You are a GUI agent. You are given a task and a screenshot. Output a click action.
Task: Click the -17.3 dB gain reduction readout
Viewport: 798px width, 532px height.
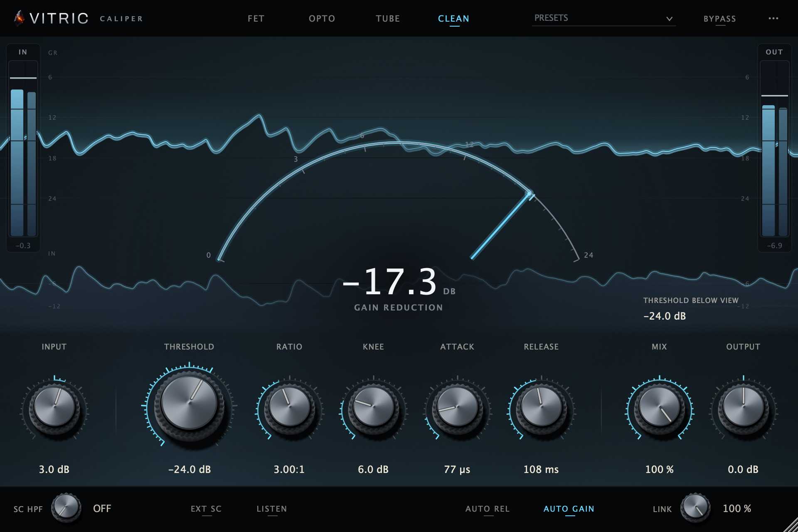[x=398, y=282]
